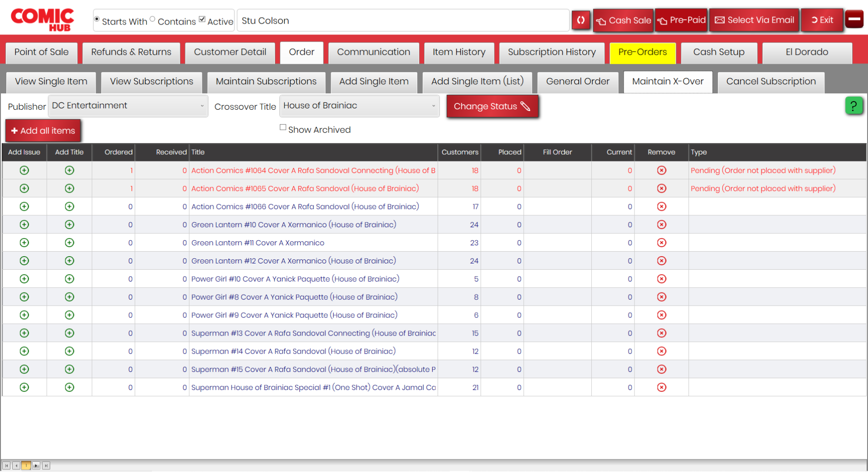
Task: Click Add all items button
Action: pyautogui.click(x=43, y=131)
